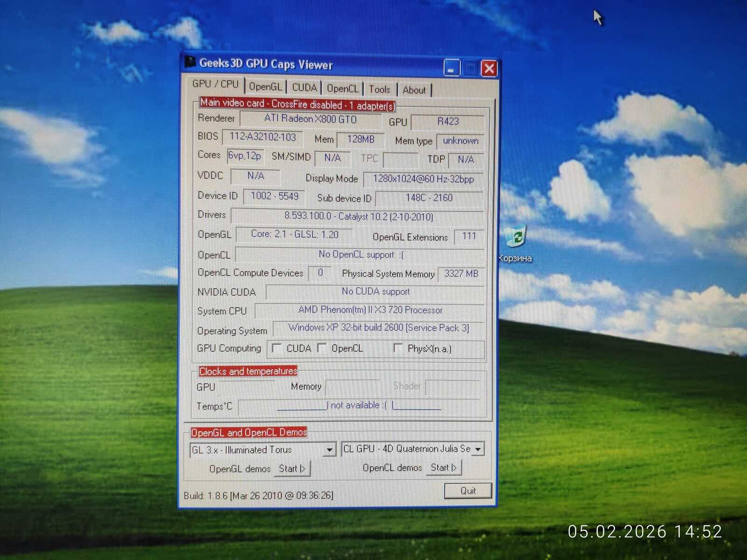The width and height of the screenshot is (747, 560).
Task: Minimize the GPU Caps Viewer window
Action: coord(451,69)
